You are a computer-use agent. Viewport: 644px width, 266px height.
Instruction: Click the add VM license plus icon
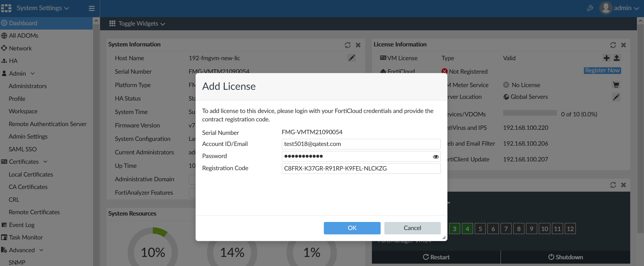(606, 58)
